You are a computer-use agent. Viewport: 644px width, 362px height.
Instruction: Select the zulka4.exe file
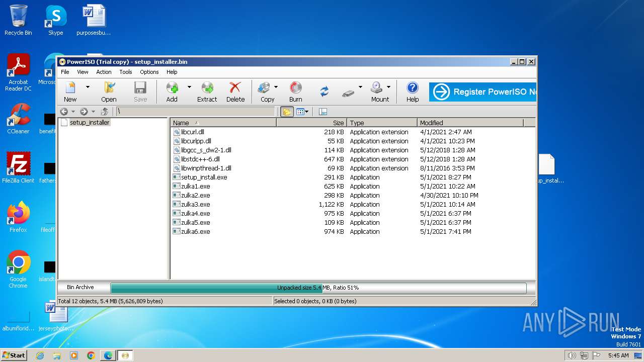point(196,213)
